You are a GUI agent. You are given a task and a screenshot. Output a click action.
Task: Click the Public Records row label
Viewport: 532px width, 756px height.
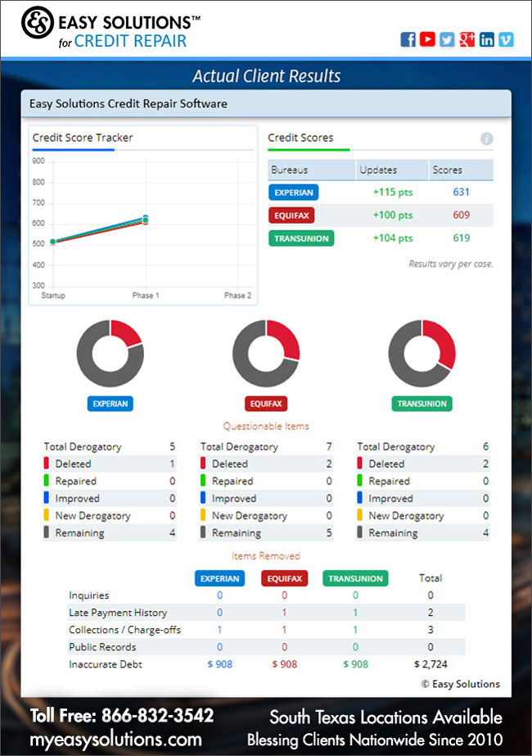[102, 647]
